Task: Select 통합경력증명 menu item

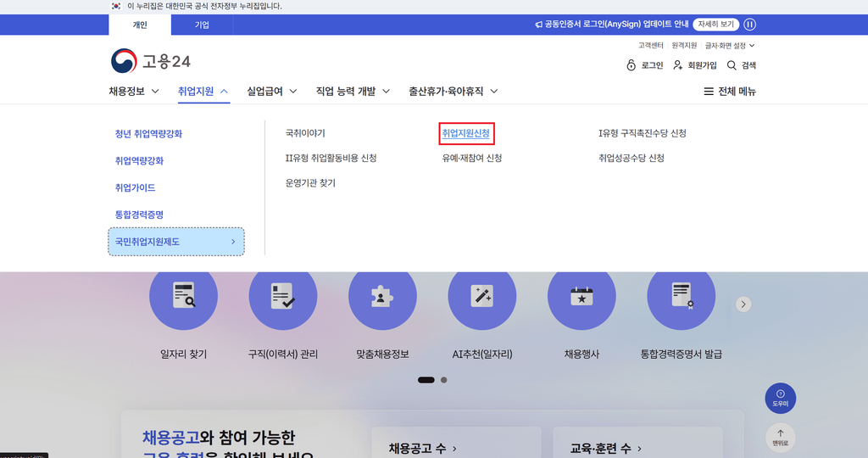Action: [139, 215]
